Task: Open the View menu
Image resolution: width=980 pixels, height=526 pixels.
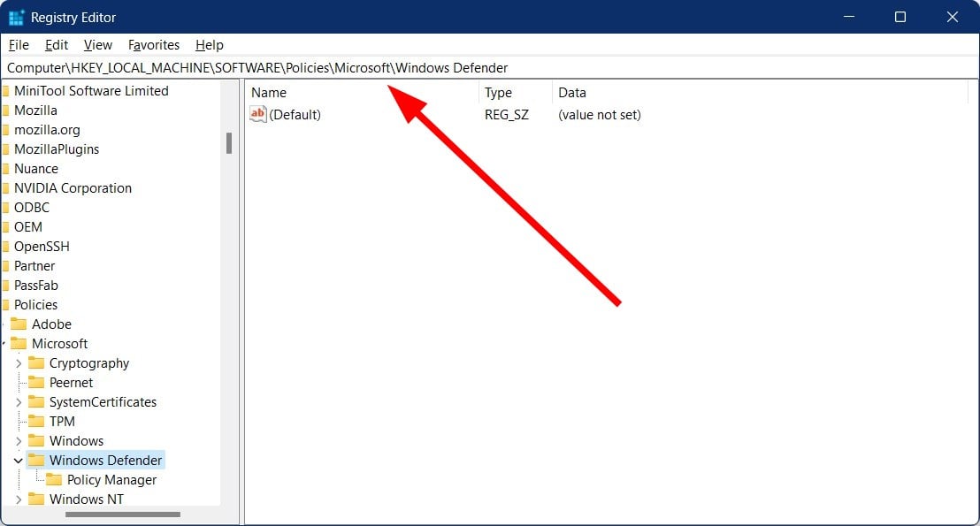Action: 97,44
